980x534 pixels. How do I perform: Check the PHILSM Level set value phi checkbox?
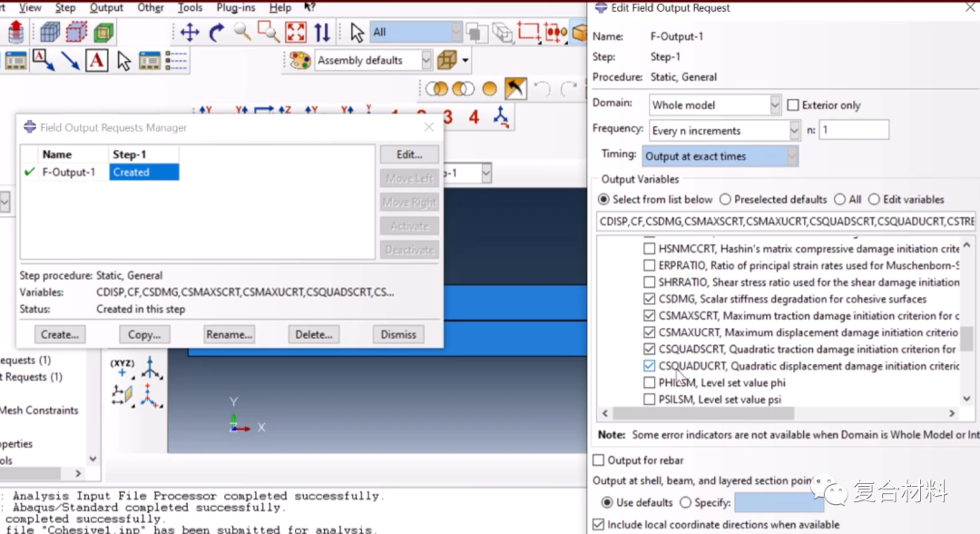coord(650,382)
